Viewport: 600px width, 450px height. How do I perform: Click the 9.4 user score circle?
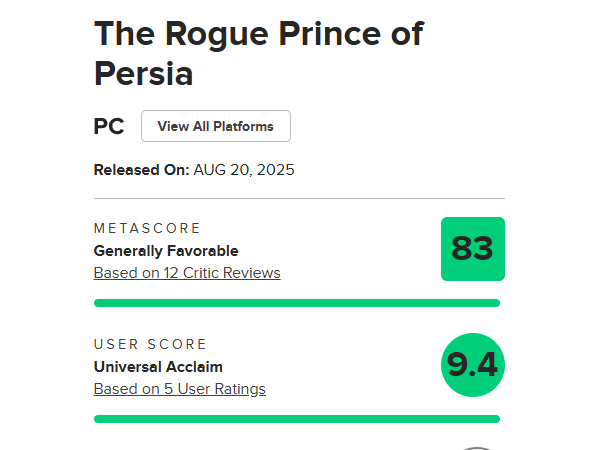pos(473,365)
